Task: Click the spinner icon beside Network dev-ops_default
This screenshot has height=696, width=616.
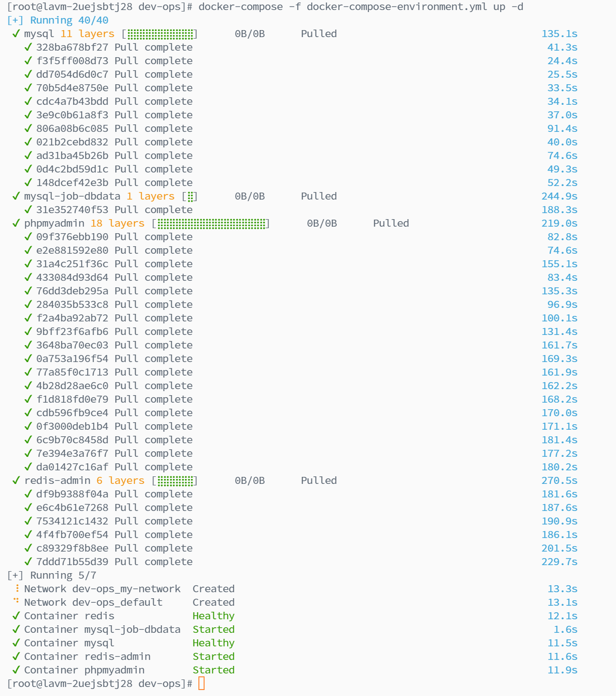Action: (x=17, y=601)
